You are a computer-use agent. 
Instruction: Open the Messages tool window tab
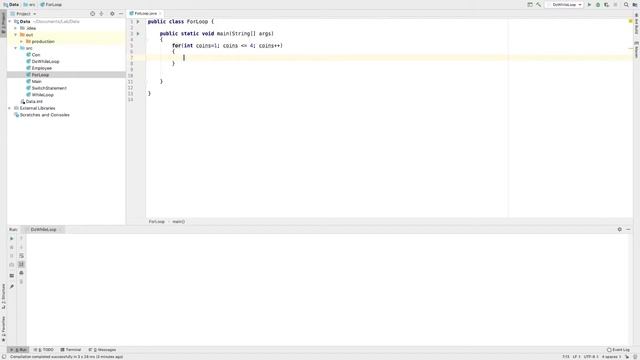pyautogui.click(x=102, y=350)
